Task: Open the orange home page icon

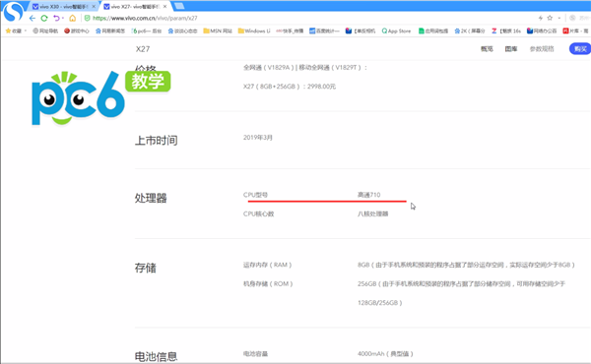Action: 72,18
